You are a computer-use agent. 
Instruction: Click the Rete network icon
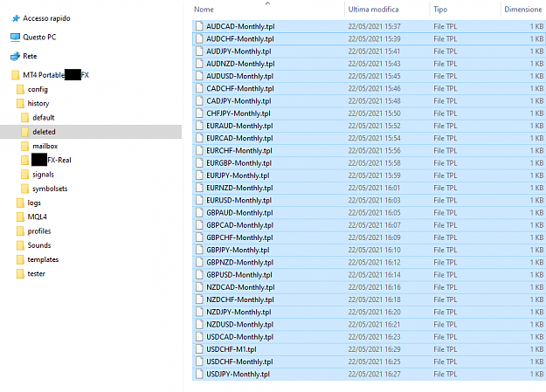pyautogui.click(x=16, y=56)
